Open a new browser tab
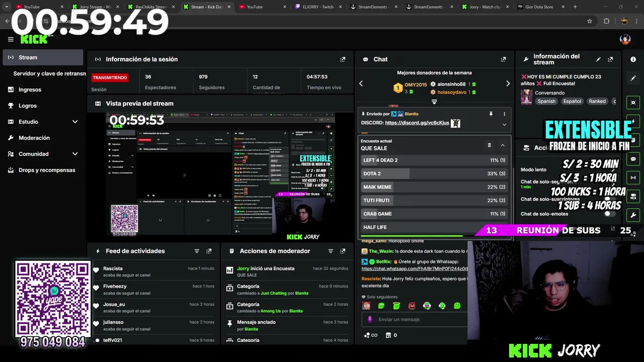The image size is (644, 362). tap(575, 7)
